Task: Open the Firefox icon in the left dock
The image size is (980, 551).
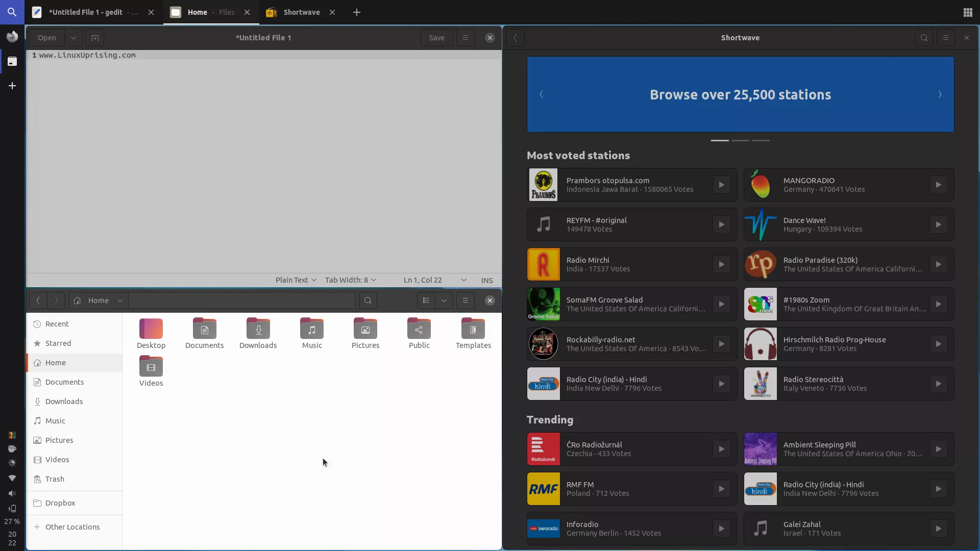Action: pos(12,36)
